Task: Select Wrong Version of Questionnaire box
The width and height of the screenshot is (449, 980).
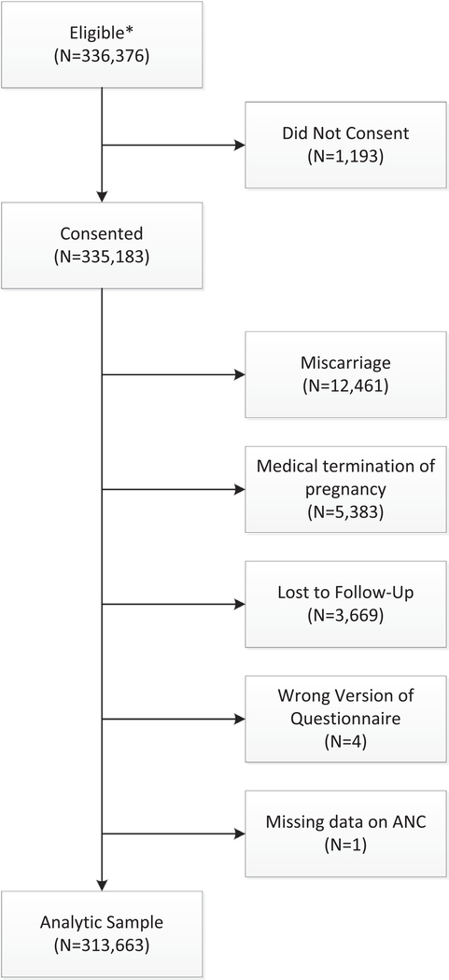Action: (x=345, y=719)
